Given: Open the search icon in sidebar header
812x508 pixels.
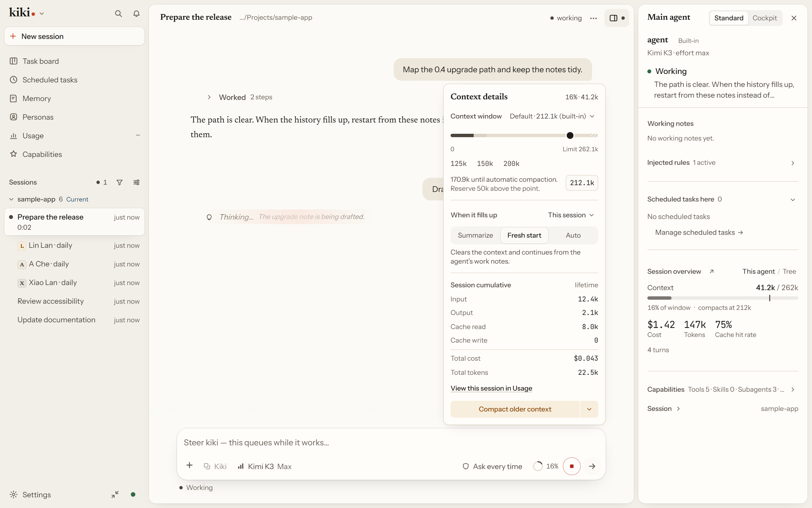Looking at the screenshot, I should click(x=118, y=14).
